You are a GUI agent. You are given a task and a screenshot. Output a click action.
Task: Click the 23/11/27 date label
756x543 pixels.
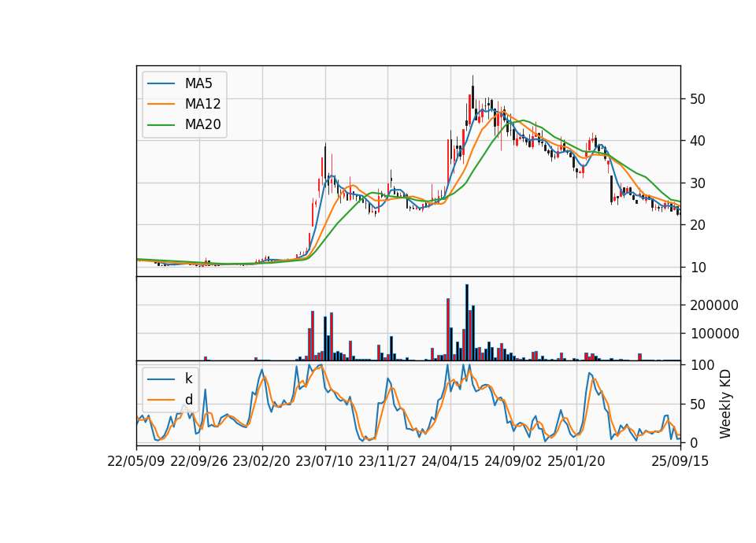tap(387, 461)
